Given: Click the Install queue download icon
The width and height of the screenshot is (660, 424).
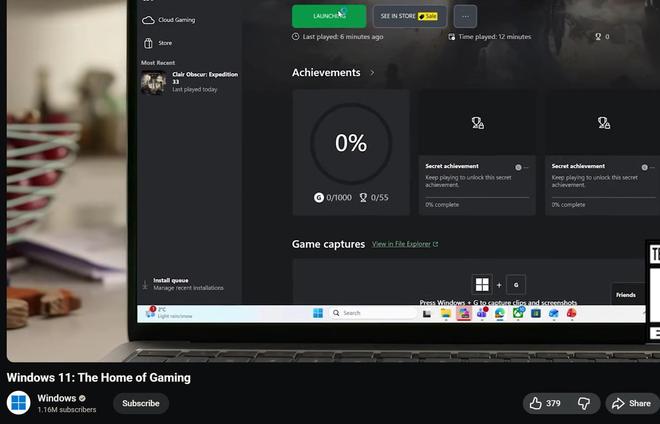Looking at the screenshot, I should point(145,285).
